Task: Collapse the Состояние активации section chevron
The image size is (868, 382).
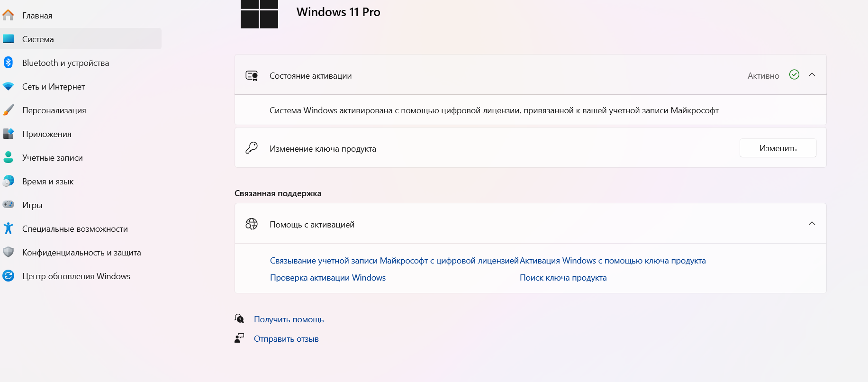Action: click(812, 75)
